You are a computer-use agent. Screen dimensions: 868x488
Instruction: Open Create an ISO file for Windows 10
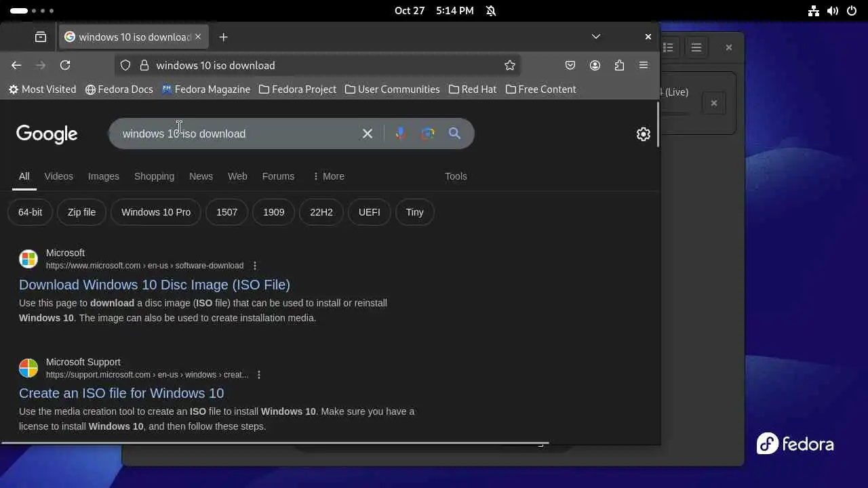click(121, 393)
